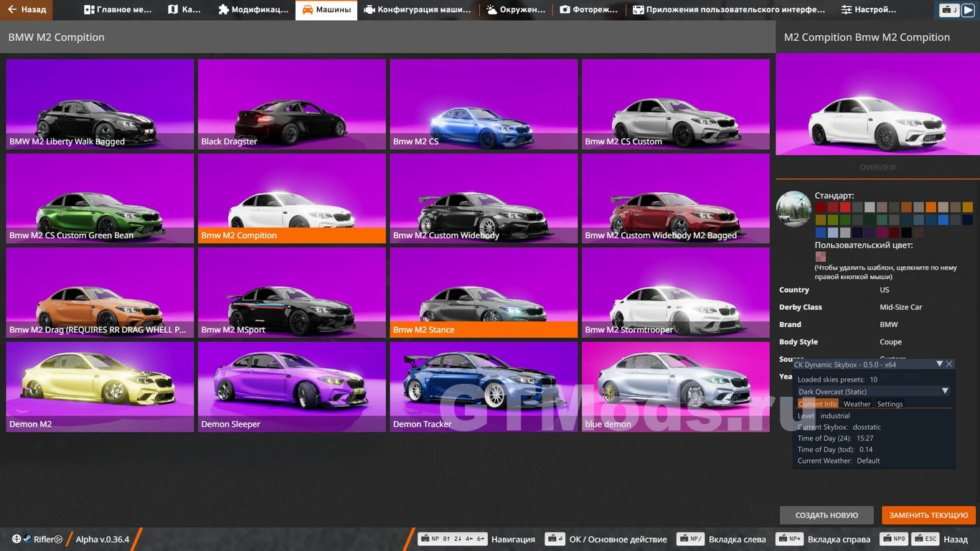Image resolution: width=980 pixels, height=551 pixels.
Task: Select Bmw M2 Custom Widebody configuration
Action: point(484,199)
